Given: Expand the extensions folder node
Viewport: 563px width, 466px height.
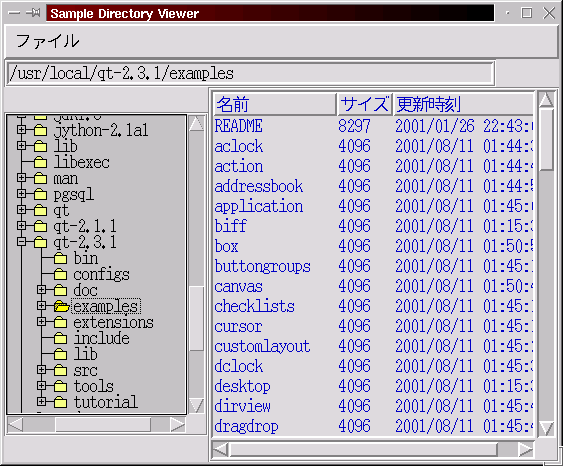Looking at the screenshot, I should pyautogui.click(x=42, y=322).
